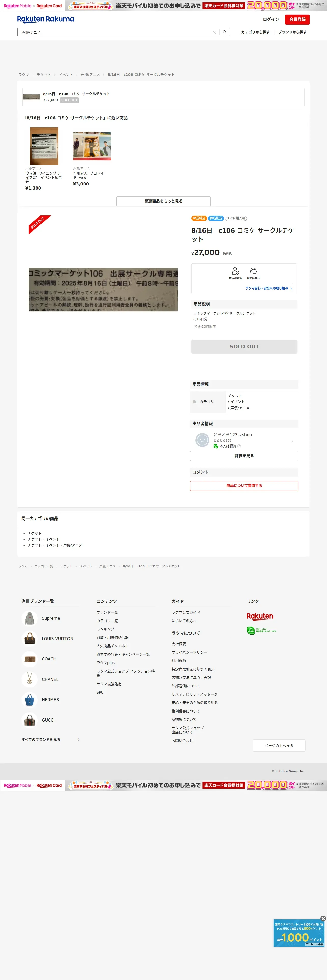This screenshot has height=980, width=327.
Task: Open the bottom Rakuten Mobile banner ad
Action: point(164,785)
